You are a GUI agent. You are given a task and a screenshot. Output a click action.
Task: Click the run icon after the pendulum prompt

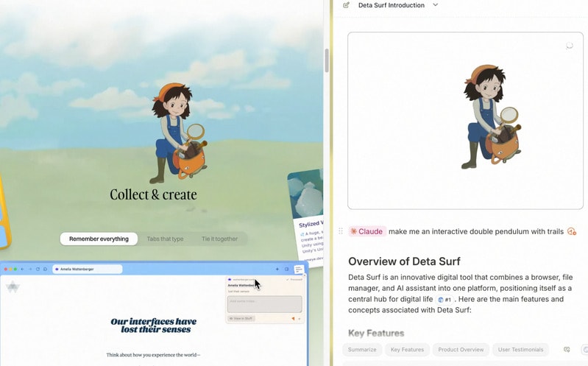[572, 231]
